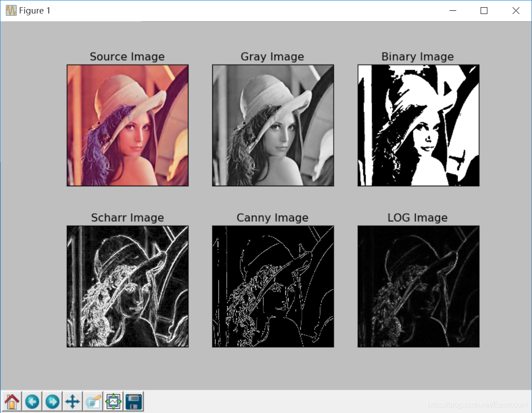532x413 pixels.
Task: Save the figure with the floppy icon
Action: click(134, 401)
